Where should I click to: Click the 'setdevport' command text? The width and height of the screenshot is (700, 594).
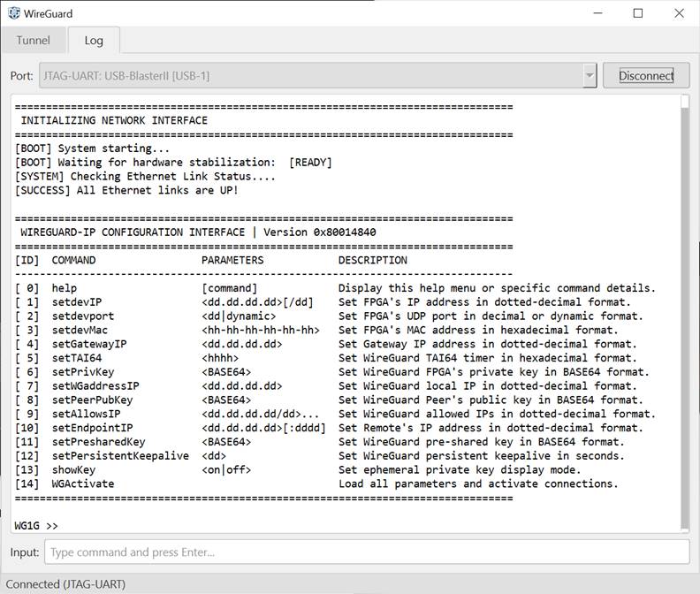[x=82, y=316]
